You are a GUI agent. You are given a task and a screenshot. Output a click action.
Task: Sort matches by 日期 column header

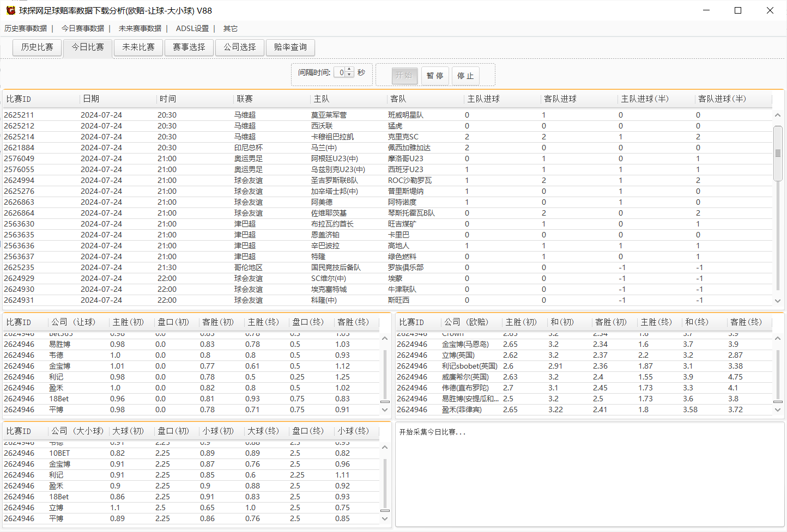[118, 99]
